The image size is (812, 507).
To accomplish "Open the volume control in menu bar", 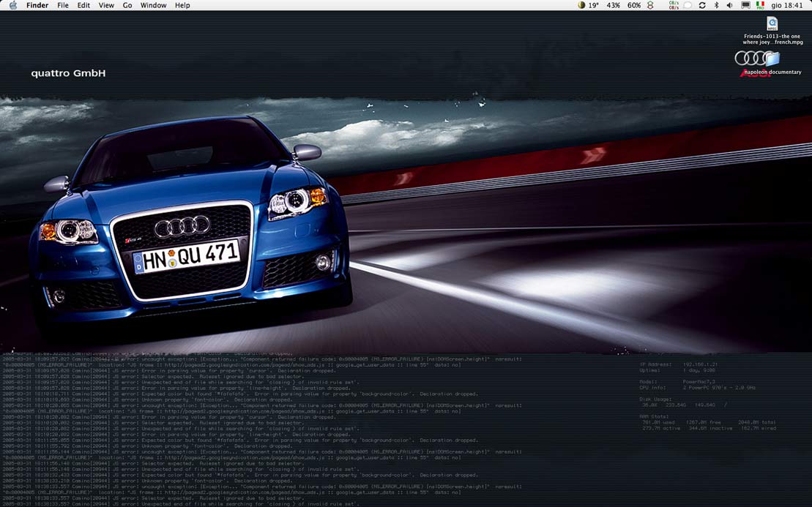I will pyautogui.click(x=729, y=5).
